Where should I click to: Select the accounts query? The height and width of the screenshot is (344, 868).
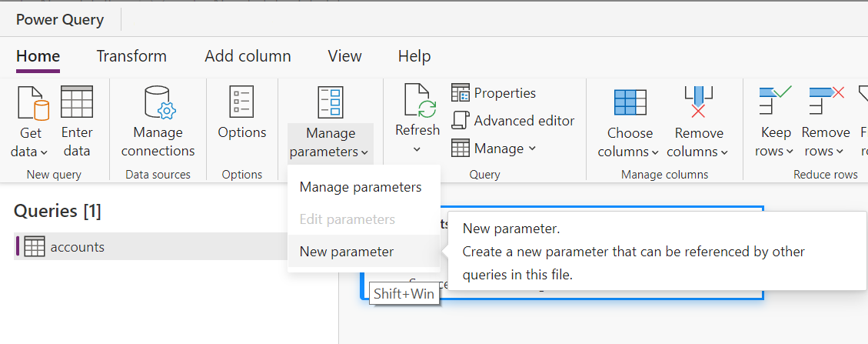pos(77,247)
